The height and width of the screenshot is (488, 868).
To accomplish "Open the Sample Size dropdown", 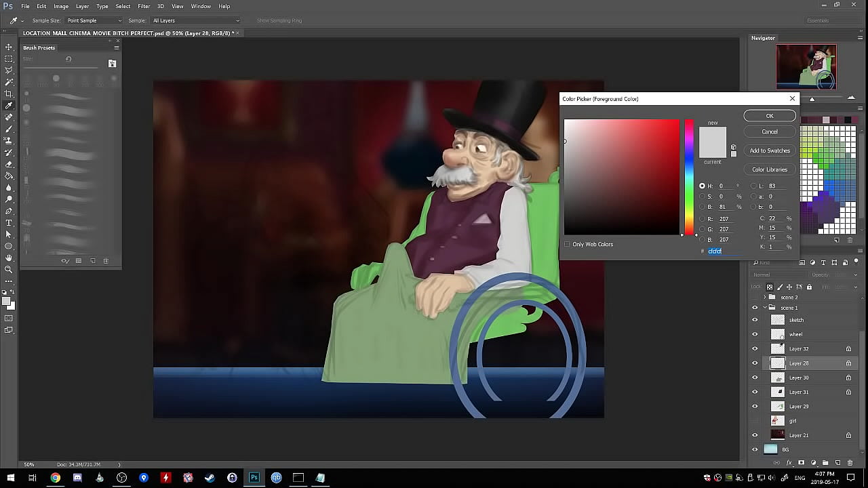I will click(93, 20).
